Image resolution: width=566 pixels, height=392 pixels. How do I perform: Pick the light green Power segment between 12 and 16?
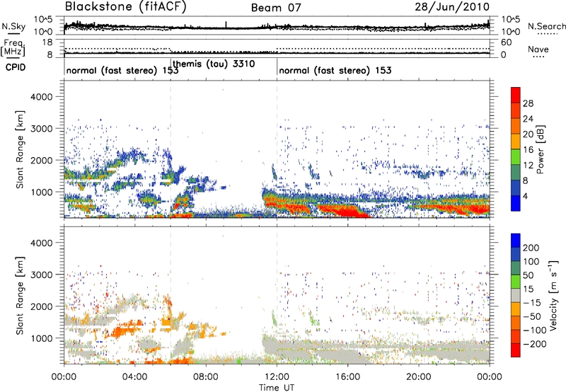click(516, 157)
